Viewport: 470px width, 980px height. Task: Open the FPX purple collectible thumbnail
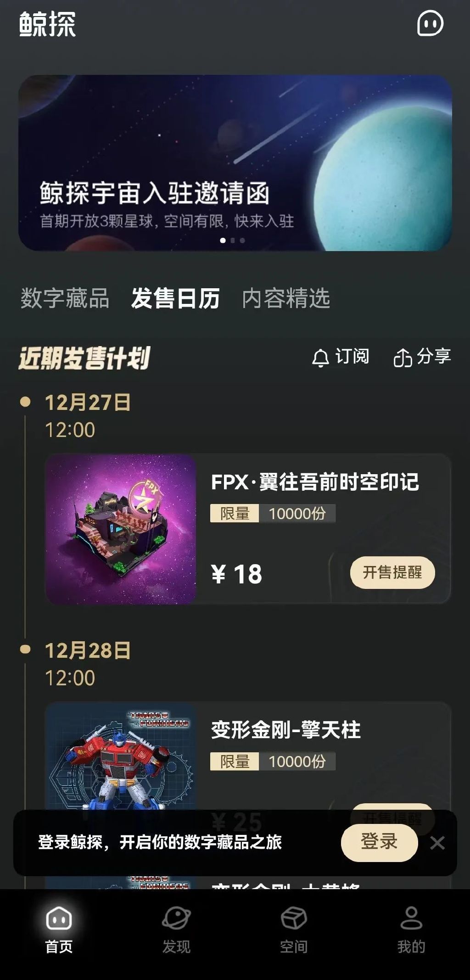point(121,529)
